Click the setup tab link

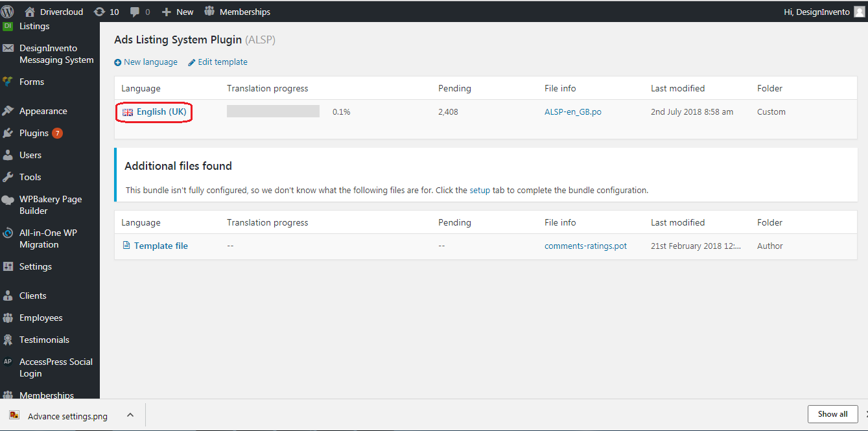click(480, 191)
